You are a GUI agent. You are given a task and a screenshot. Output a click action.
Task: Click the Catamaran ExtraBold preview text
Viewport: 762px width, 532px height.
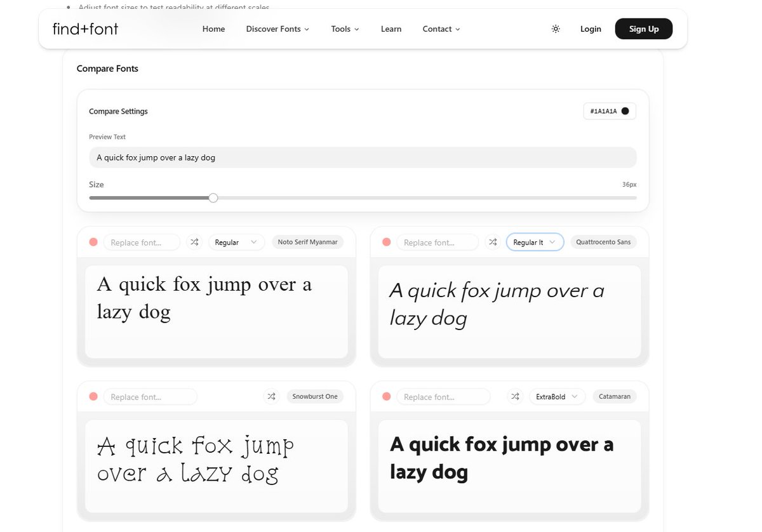click(x=502, y=458)
